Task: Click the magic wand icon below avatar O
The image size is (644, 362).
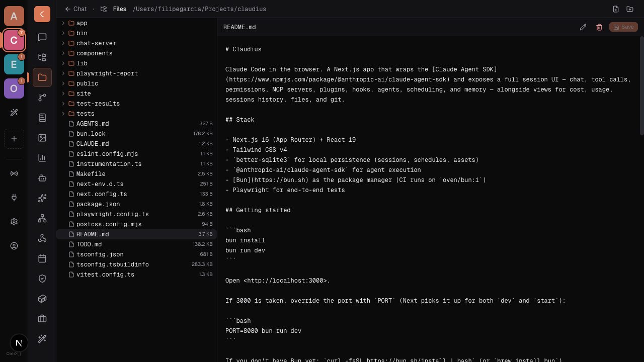Action: point(14,113)
